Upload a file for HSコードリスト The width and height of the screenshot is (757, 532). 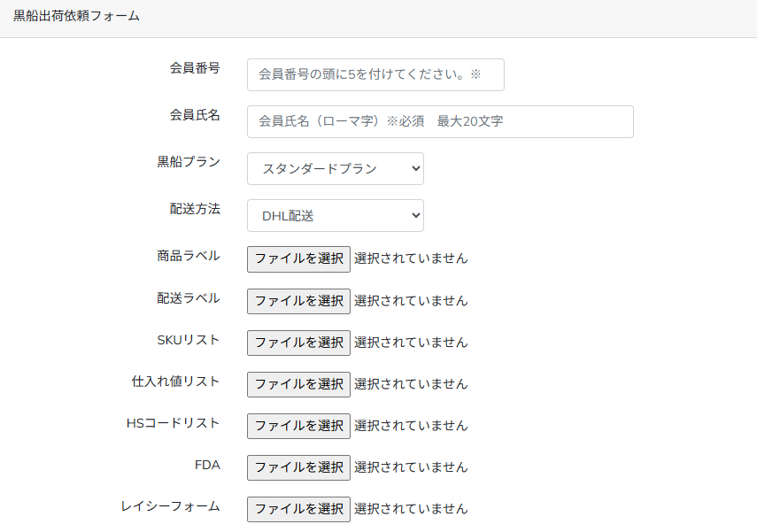pyautogui.click(x=298, y=426)
